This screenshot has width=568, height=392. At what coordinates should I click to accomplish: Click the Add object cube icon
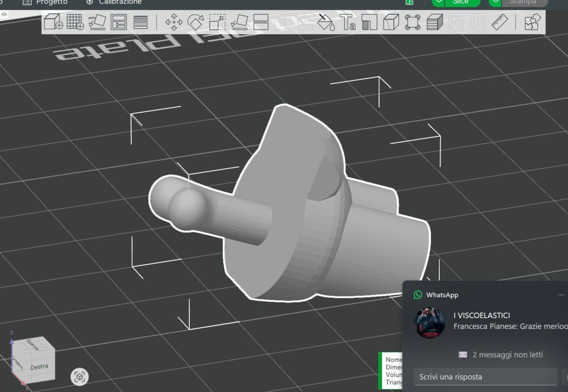[x=53, y=22]
